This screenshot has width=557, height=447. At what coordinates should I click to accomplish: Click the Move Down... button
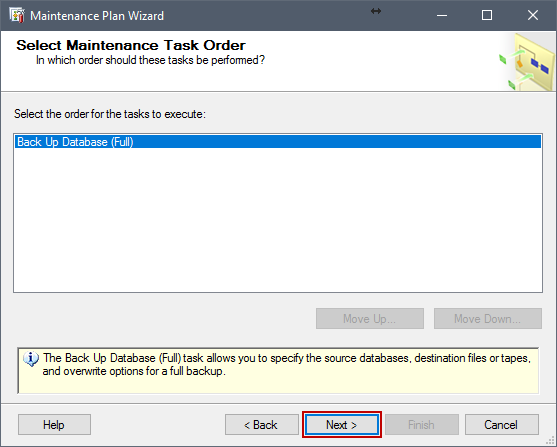[488, 318]
